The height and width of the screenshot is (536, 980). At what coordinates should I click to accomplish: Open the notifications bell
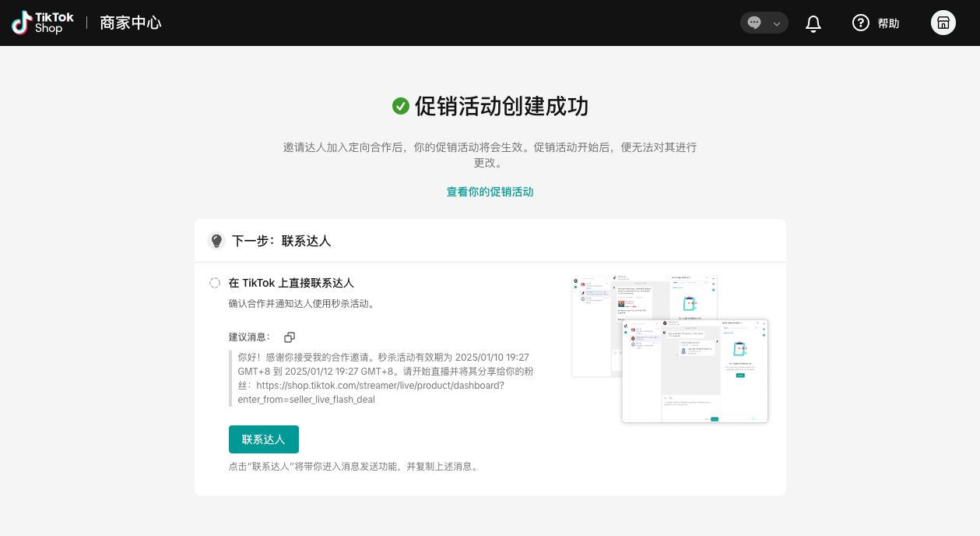[x=813, y=23]
